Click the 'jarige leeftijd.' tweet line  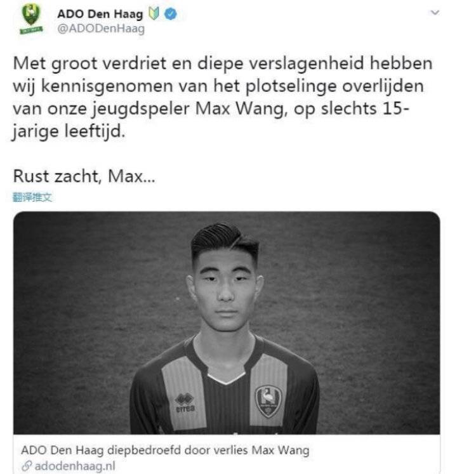[x=69, y=132]
